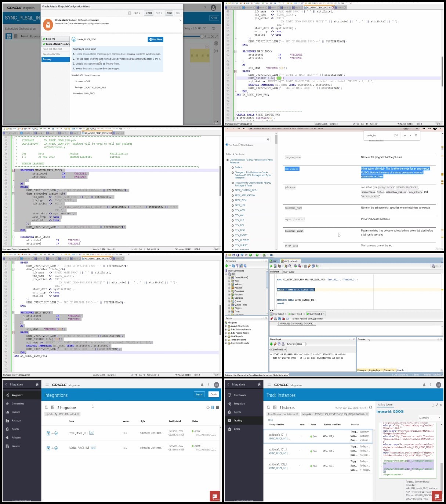
Task: Open the Preface link in Table of Contents
Action: coord(239,167)
